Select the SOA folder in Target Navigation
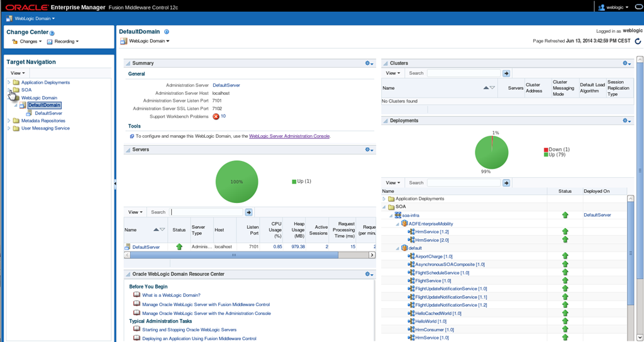Viewport: 644px width, 342px height. 26,90
